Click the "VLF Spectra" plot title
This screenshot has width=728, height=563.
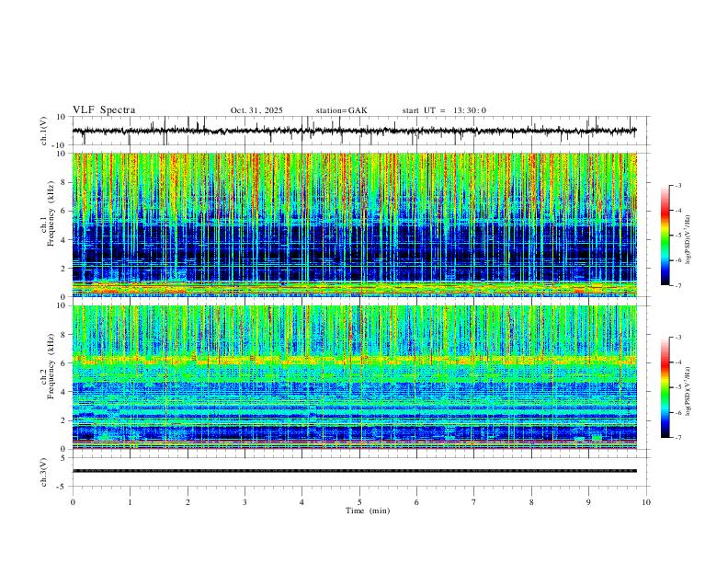pyautogui.click(x=104, y=110)
